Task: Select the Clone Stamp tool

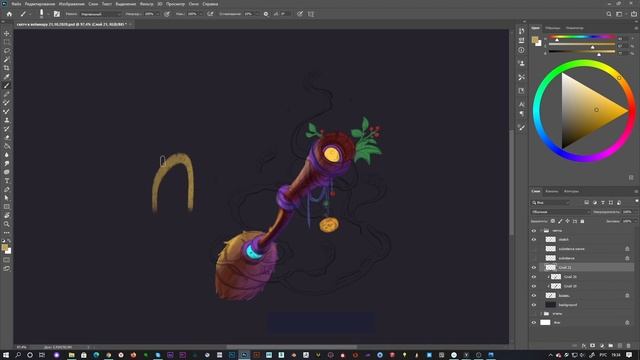Action: point(7,120)
